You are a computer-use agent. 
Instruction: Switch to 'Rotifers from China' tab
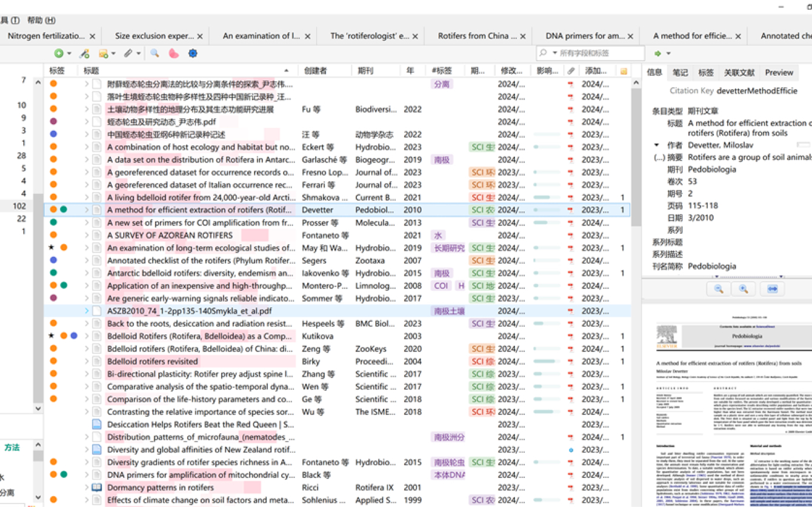coord(478,36)
